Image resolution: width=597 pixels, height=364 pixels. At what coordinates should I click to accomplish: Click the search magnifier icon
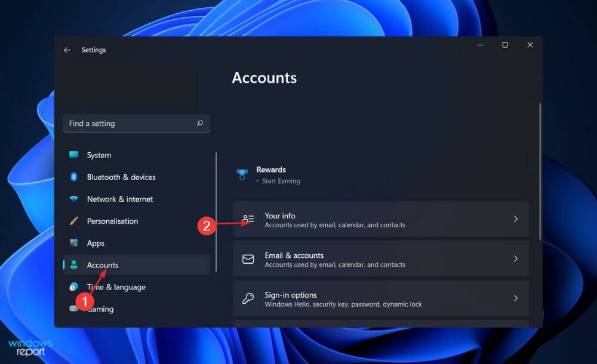pos(200,123)
